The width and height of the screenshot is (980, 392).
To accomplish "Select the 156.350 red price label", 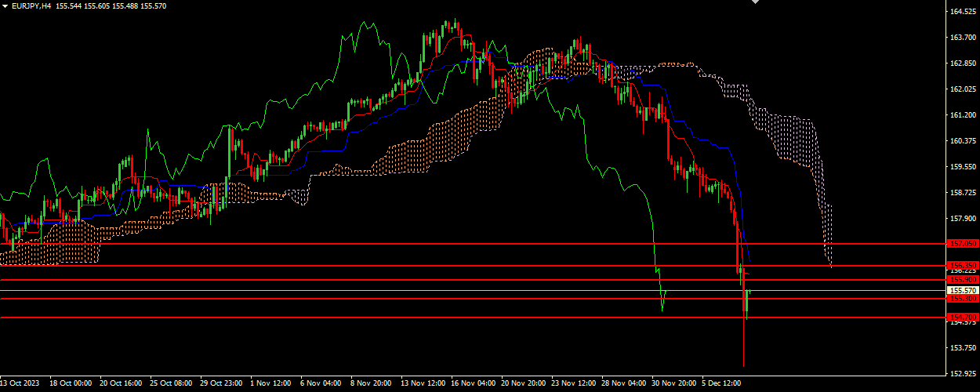I will pyautogui.click(x=961, y=266).
